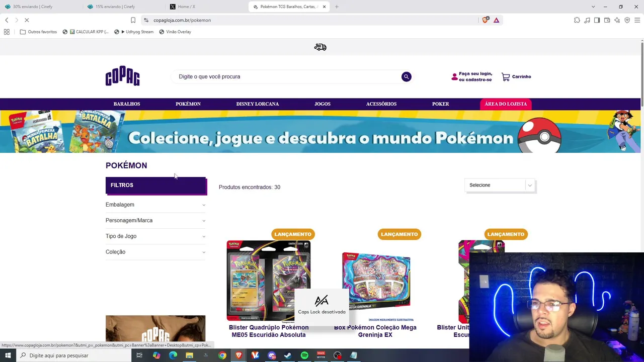Image resolution: width=644 pixels, height=362 pixels.
Task: Open Task View on the taskbar
Action: click(x=139, y=355)
